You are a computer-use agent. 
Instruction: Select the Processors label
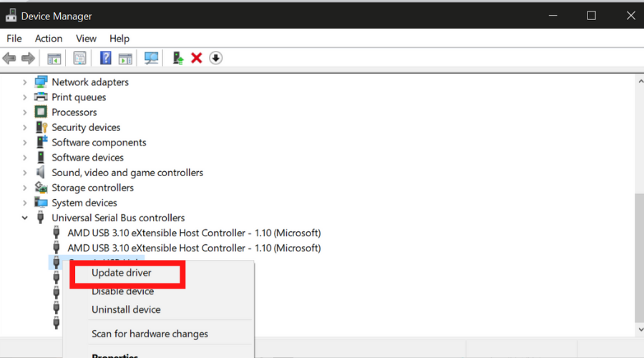[x=74, y=112]
